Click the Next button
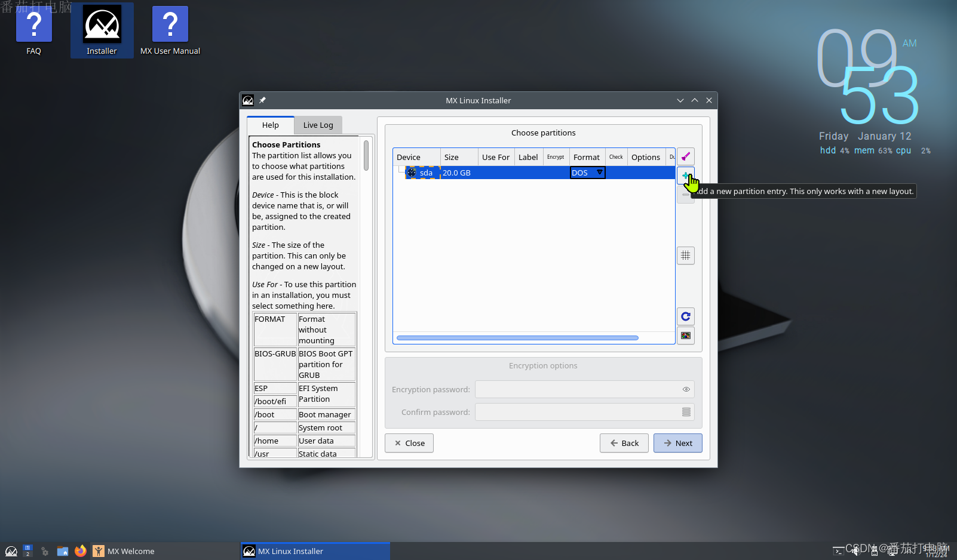The image size is (957, 560). point(678,443)
